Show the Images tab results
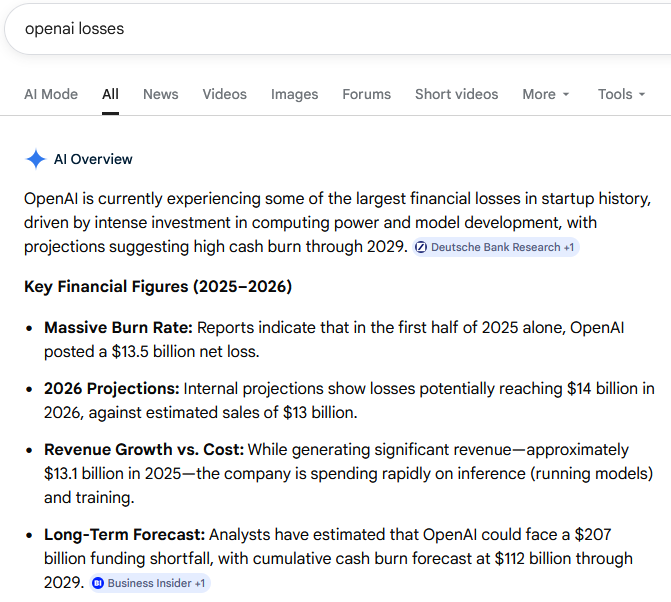Image resolution: width=671 pixels, height=602 pixels. click(x=294, y=94)
